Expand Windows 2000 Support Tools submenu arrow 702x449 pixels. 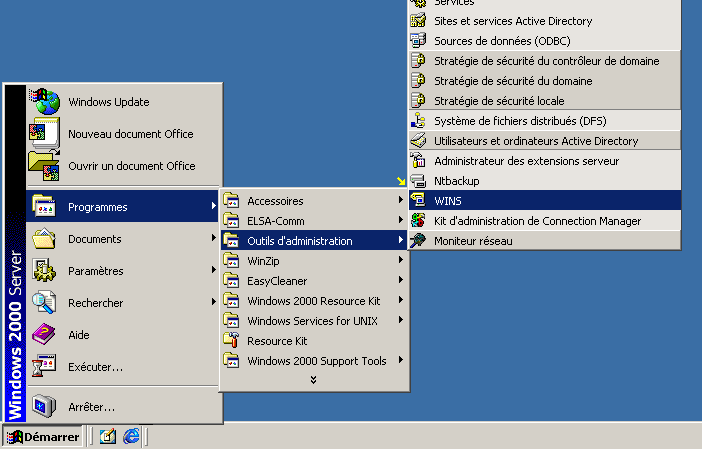(x=401, y=359)
